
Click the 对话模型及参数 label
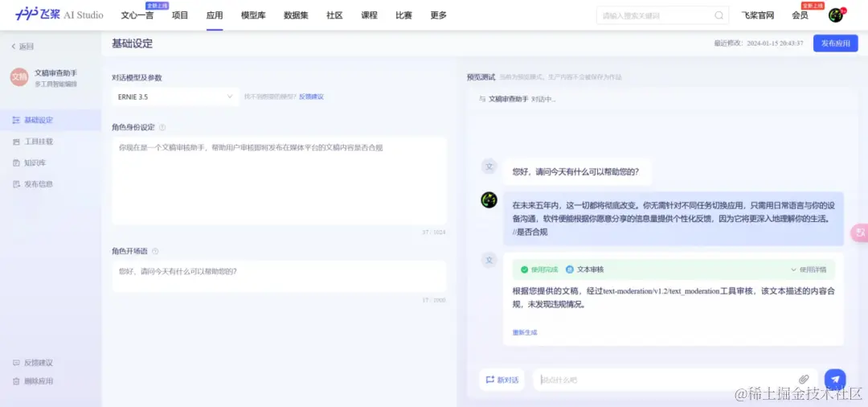pos(137,78)
